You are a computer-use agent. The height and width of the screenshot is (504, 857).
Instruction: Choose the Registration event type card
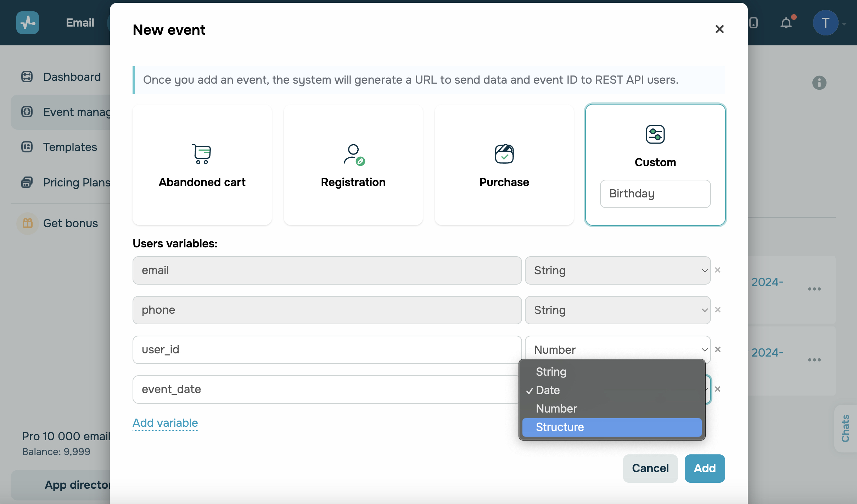[353, 165]
